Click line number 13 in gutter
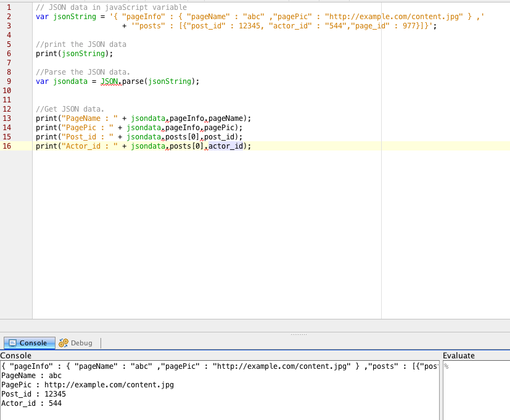 tap(7, 118)
